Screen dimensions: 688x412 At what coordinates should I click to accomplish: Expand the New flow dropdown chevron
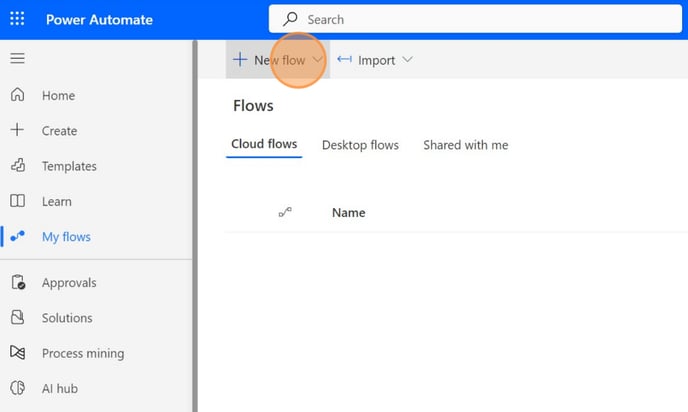click(317, 59)
